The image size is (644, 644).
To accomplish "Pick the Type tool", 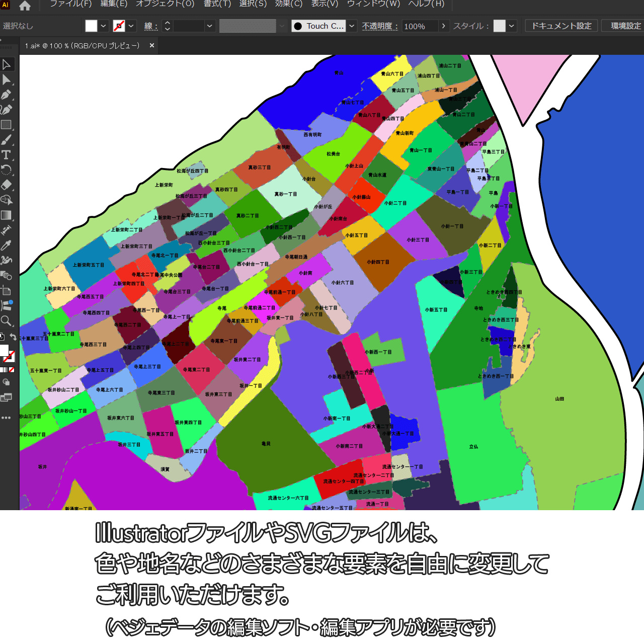I will (x=7, y=155).
